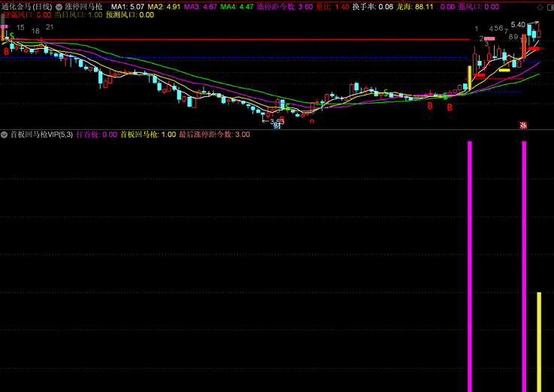This screenshot has height=392, width=554.
Task: Click 首板回马枪: 1.00 value label
Action: point(148,134)
